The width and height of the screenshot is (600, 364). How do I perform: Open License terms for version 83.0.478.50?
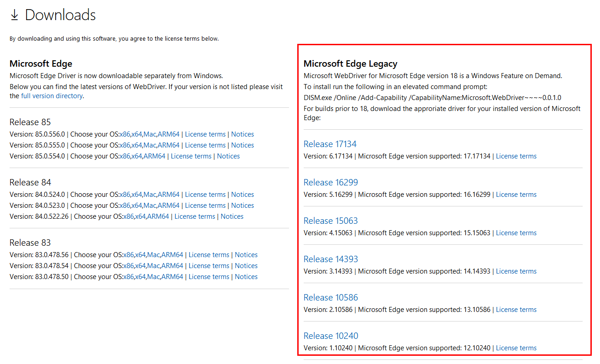click(209, 277)
